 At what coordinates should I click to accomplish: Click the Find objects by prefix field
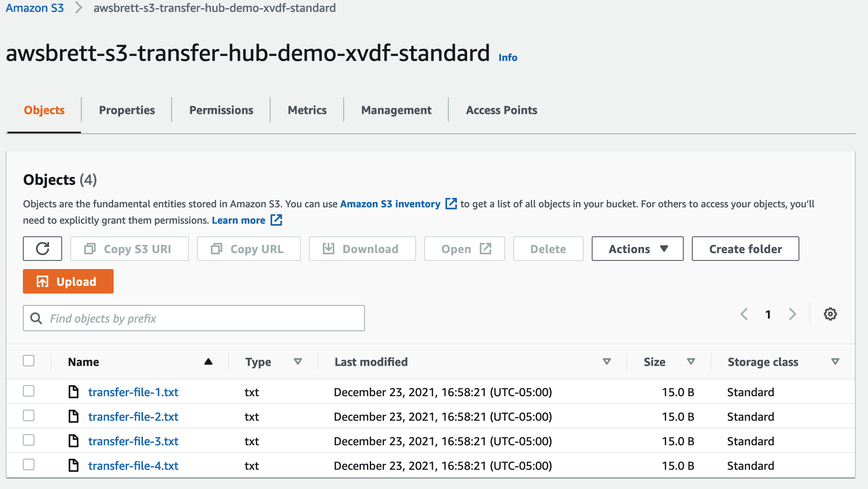[194, 318]
